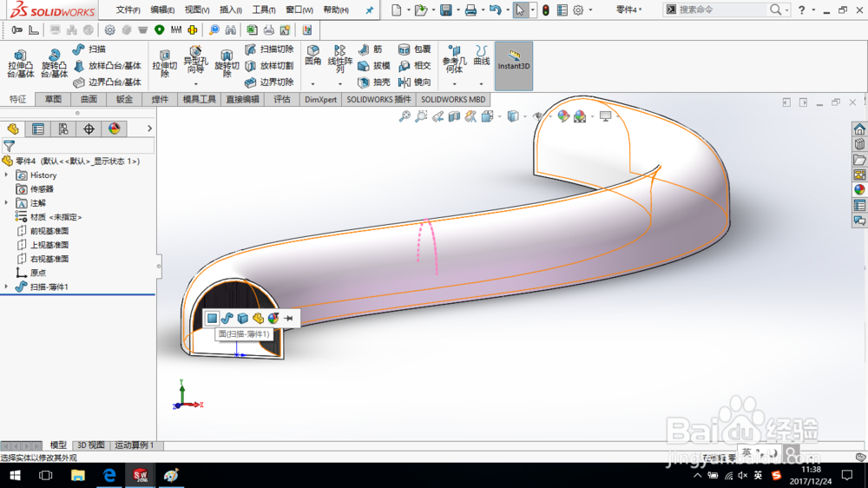Click the Mirror (镜向) tool
Viewport: 868px width, 488px height.
[415, 82]
